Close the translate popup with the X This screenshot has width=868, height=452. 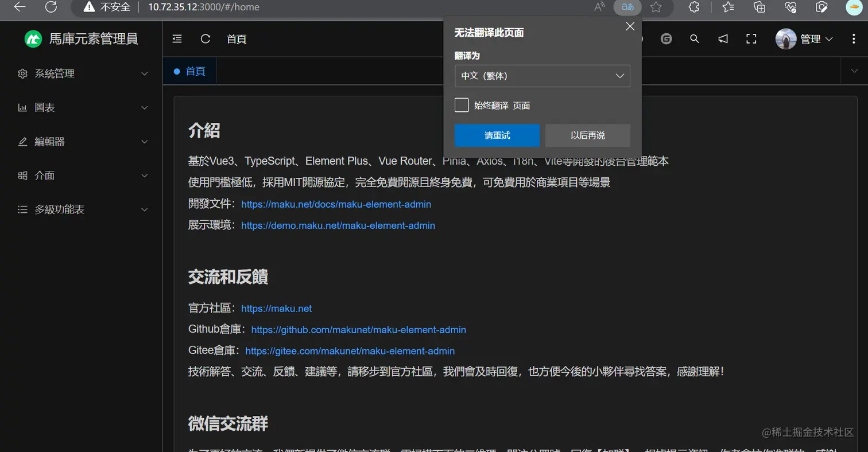630,26
